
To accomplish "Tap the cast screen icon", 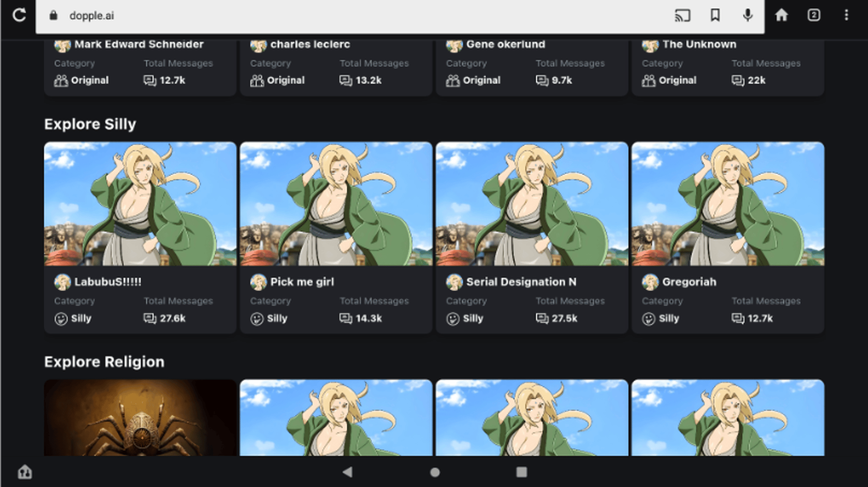I will click(682, 16).
